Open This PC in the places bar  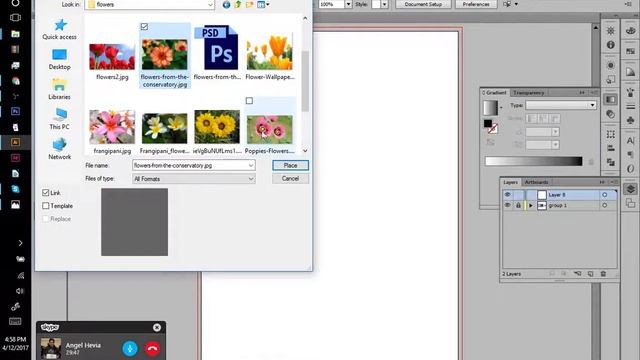tap(60, 119)
